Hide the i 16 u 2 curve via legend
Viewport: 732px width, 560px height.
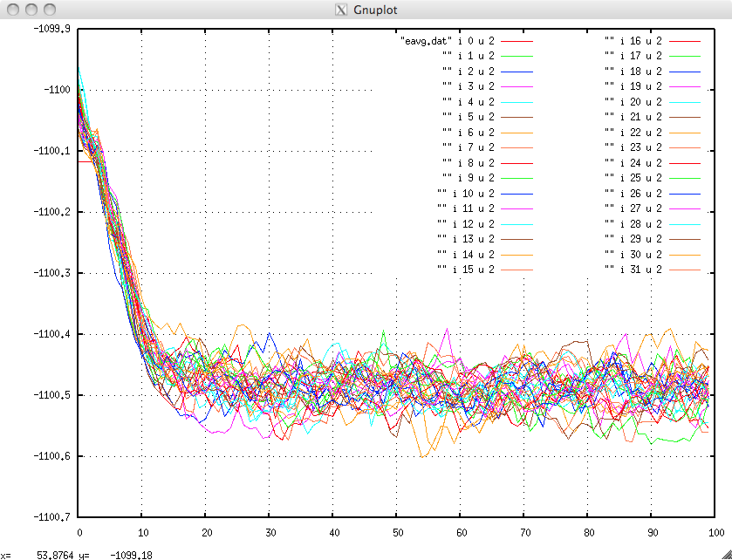tap(633, 41)
